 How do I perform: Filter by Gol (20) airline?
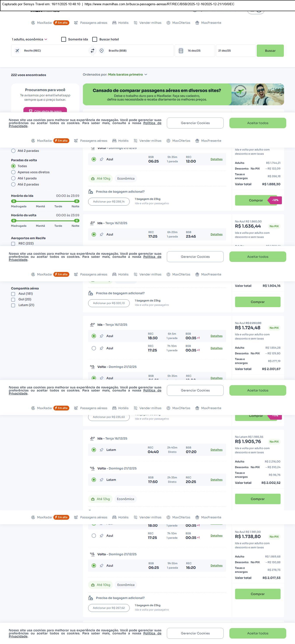[13, 299]
